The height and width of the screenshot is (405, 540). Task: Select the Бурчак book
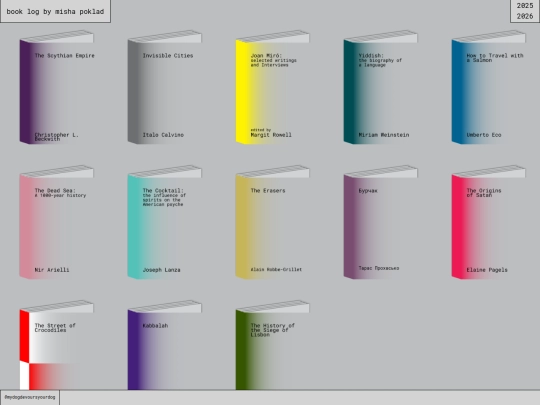[381, 222]
